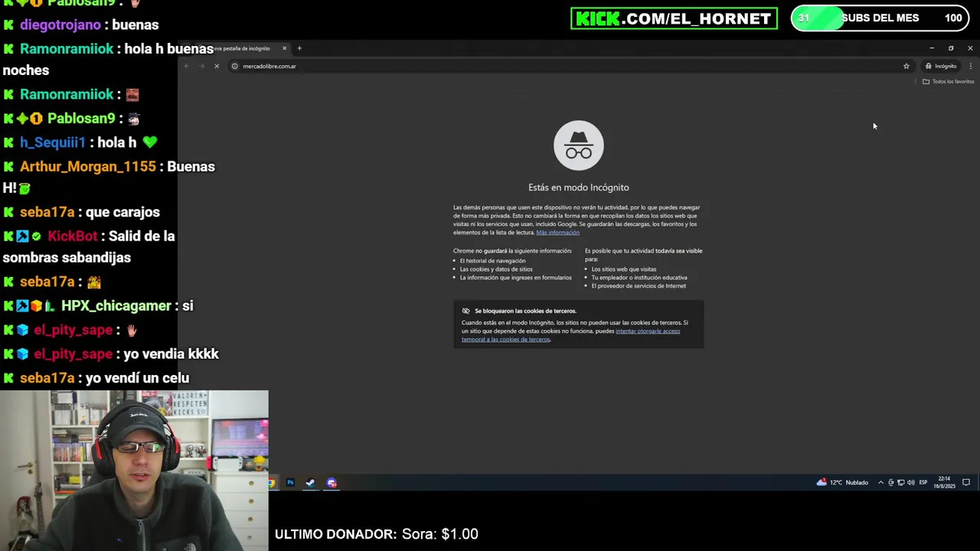The image size is (980, 551).
Task: Click 'Las cookies y datos de sitios' bullet
Action: 496,269
